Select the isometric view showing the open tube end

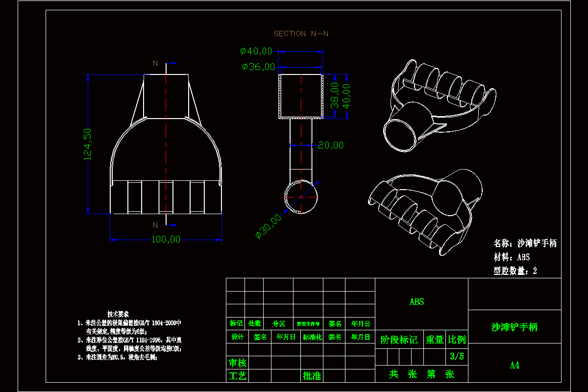click(x=439, y=105)
